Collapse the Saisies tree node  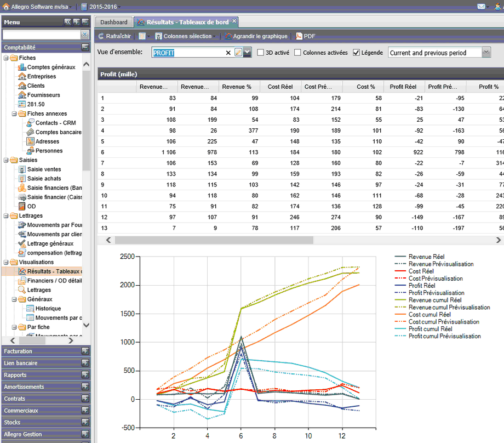(x=6, y=160)
